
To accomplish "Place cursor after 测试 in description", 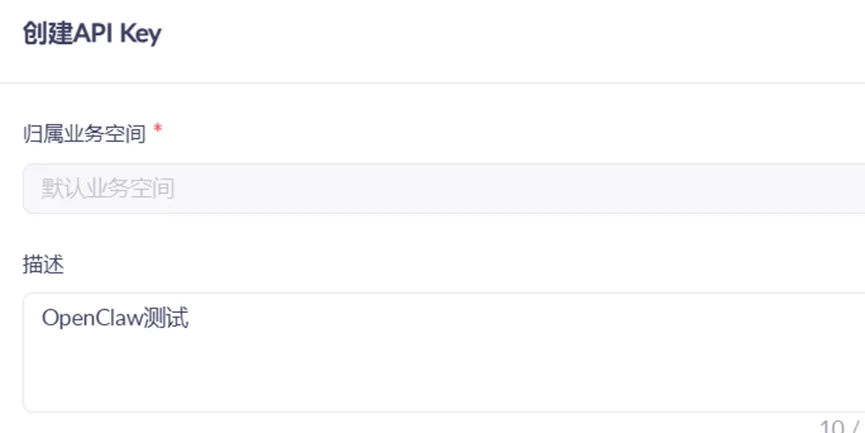I will coord(190,319).
